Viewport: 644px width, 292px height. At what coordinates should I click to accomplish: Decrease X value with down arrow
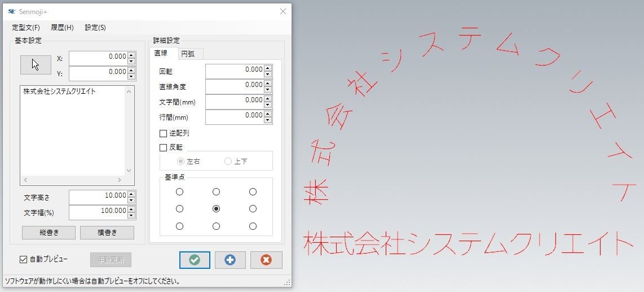(x=131, y=62)
